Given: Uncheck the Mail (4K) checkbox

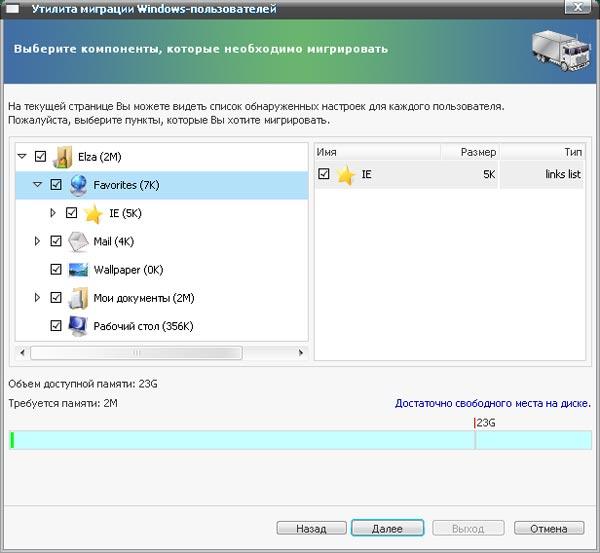Looking at the screenshot, I should coord(56,241).
